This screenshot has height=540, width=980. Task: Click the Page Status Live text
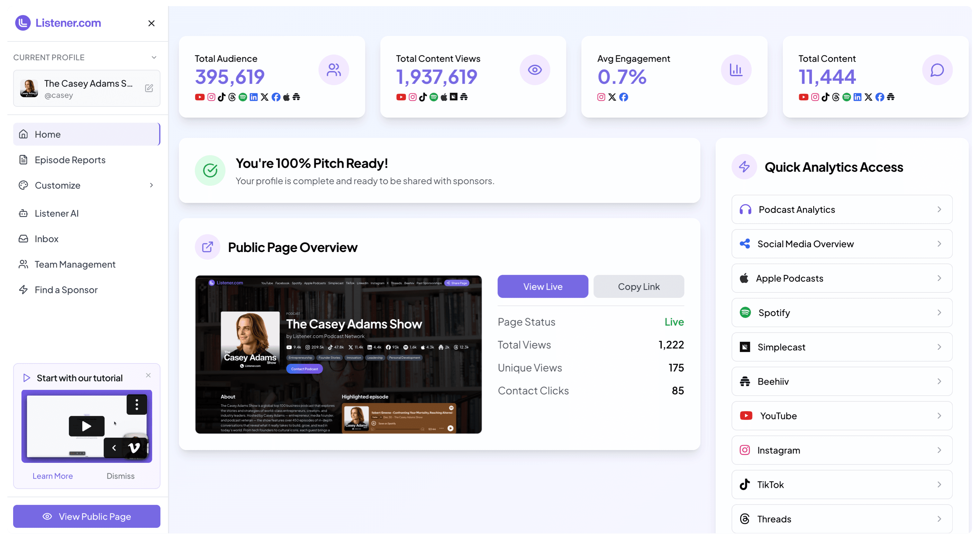[674, 322]
